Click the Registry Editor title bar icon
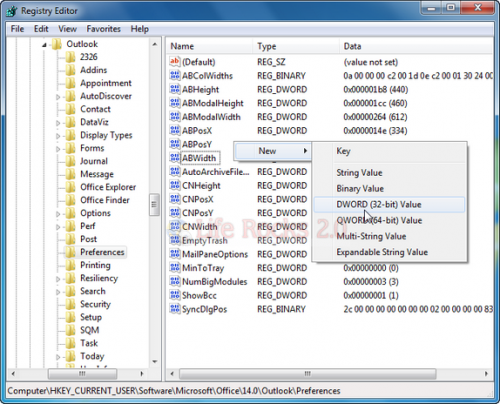This screenshot has width=500, height=404. point(12,11)
